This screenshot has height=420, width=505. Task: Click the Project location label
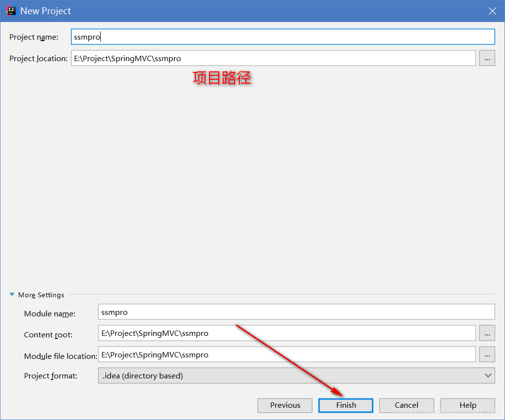pos(38,59)
